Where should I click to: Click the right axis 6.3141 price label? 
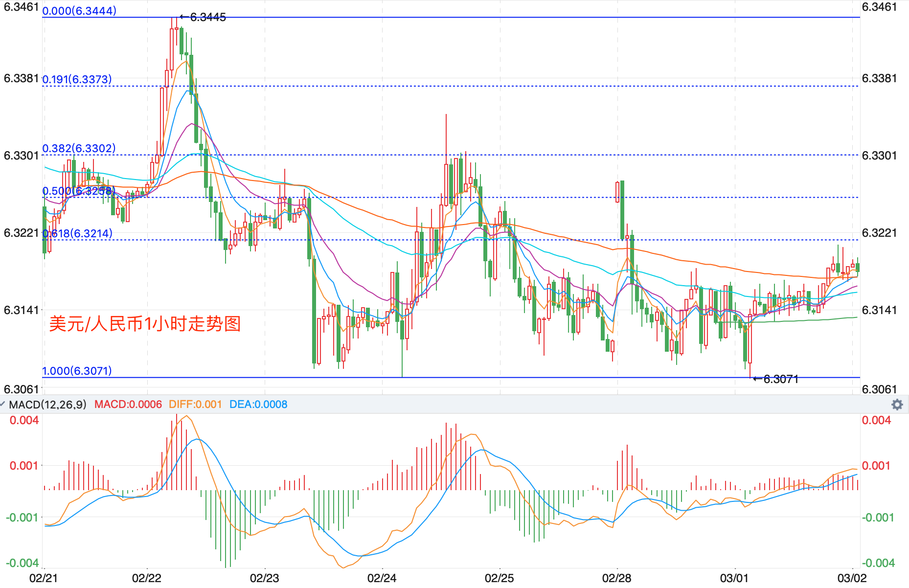(x=879, y=310)
